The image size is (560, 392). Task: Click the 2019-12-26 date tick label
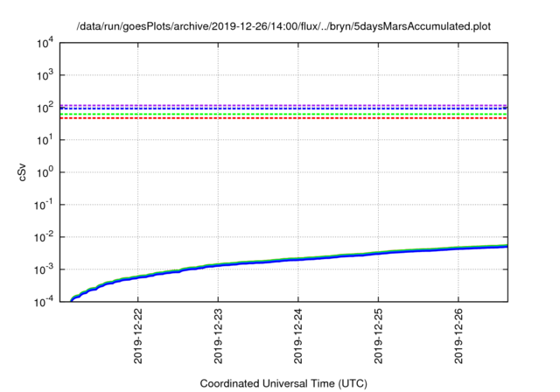458,336
